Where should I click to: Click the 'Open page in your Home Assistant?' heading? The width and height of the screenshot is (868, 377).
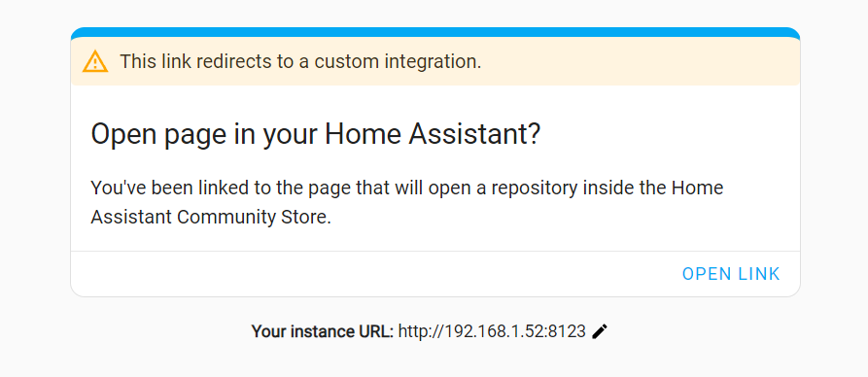(x=315, y=135)
